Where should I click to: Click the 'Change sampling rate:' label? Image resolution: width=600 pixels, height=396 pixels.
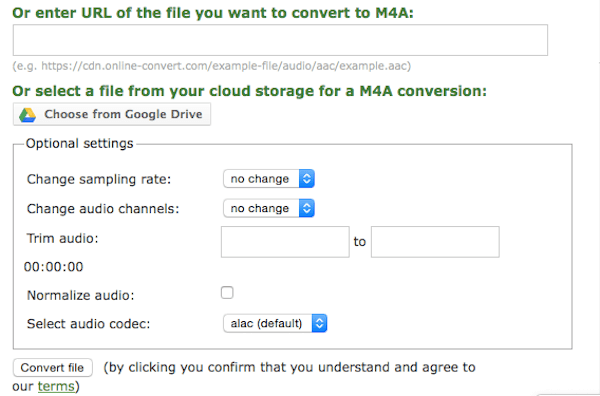(x=99, y=179)
